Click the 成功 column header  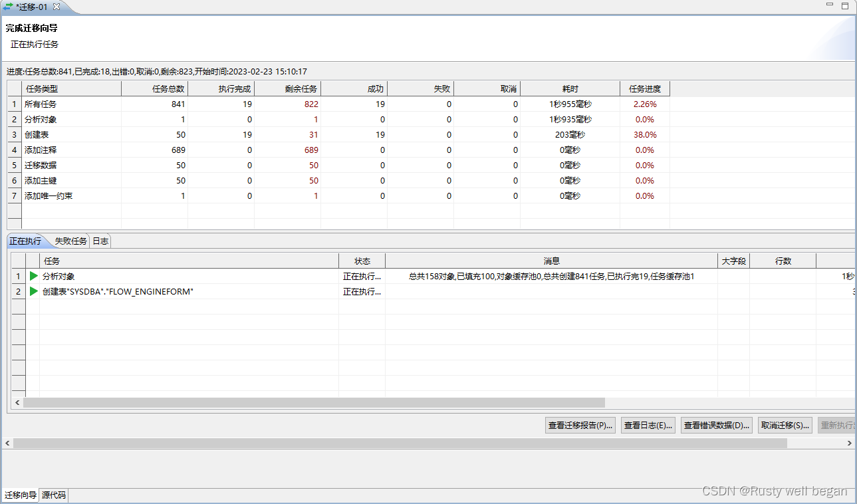coord(354,88)
